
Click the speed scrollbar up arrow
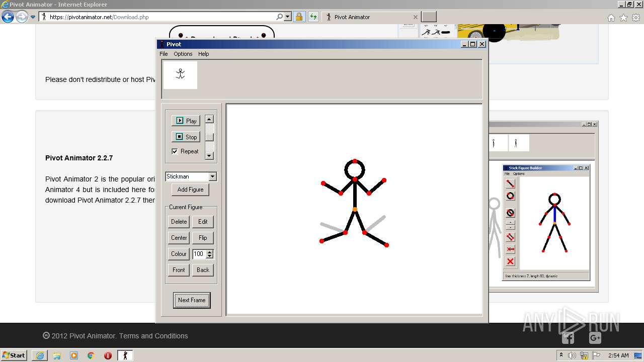[x=209, y=119]
